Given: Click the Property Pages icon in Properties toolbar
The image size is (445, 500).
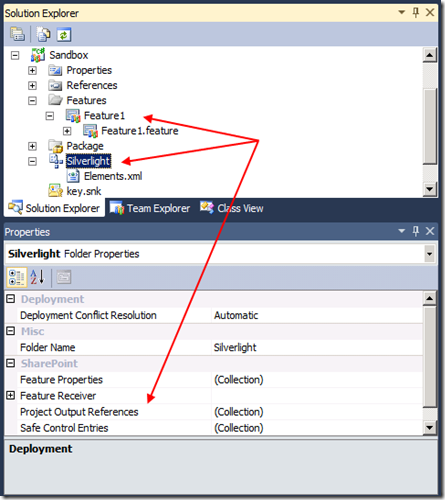Looking at the screenshot, I should tap(64, 277).
